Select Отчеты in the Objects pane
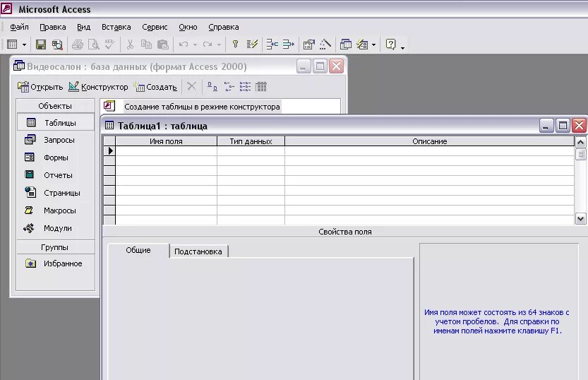This screenshot has height=380, width=588. click(56, 175)
